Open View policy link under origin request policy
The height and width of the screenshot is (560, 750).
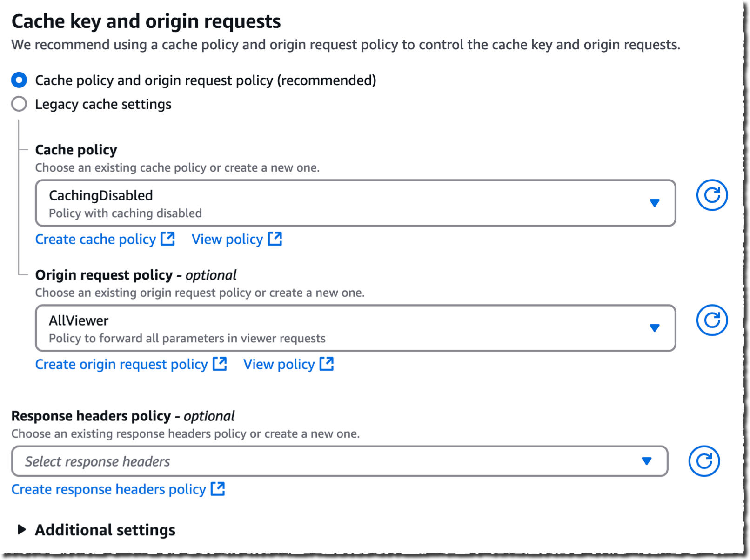pos(279,365)
